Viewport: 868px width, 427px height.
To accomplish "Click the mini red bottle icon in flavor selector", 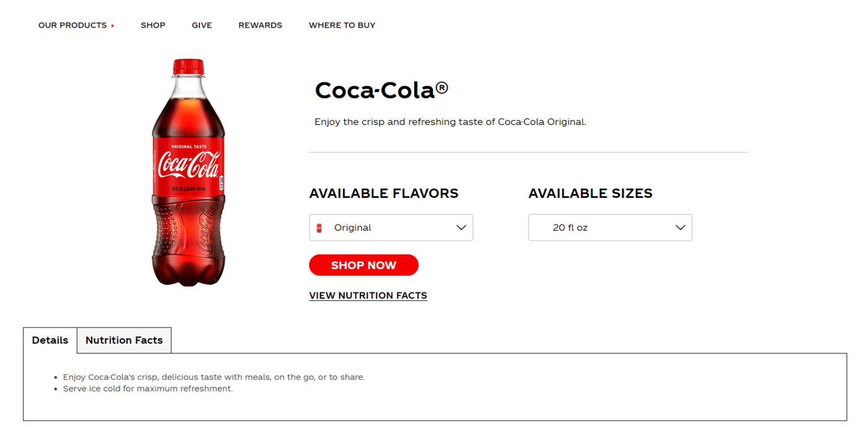I will coord(320,227).
